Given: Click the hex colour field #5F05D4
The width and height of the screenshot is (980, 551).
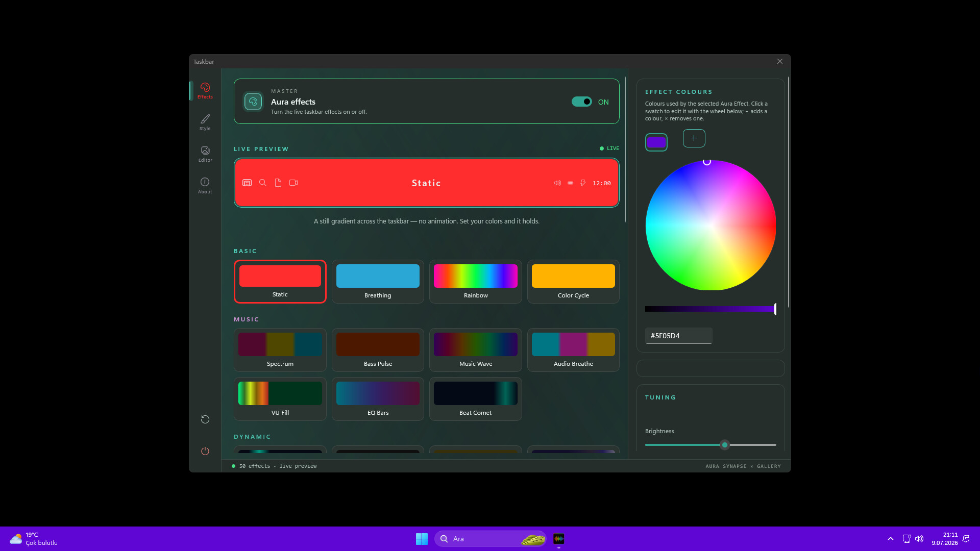Looking at the screenshot, I should click(x=678, y=336).
